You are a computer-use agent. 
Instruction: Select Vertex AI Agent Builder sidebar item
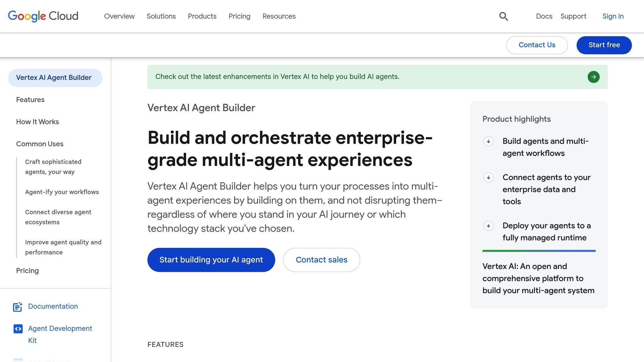pos(55,78)
